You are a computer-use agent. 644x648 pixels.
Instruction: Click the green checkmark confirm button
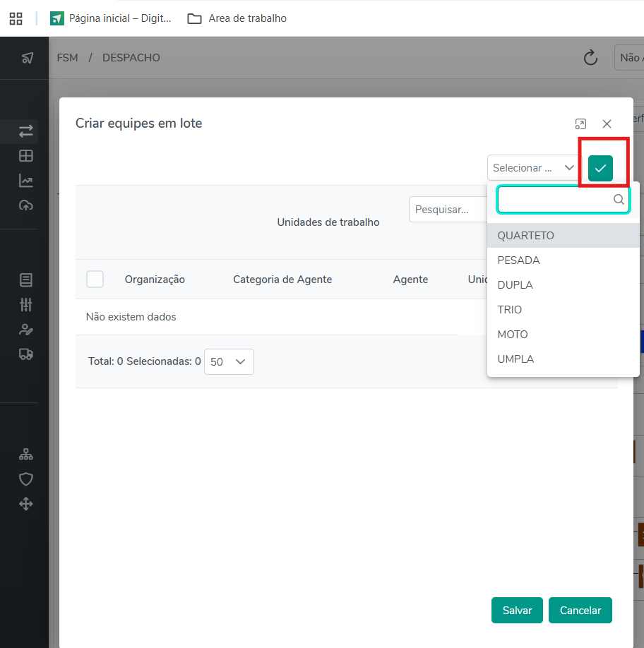click(600, 168)
